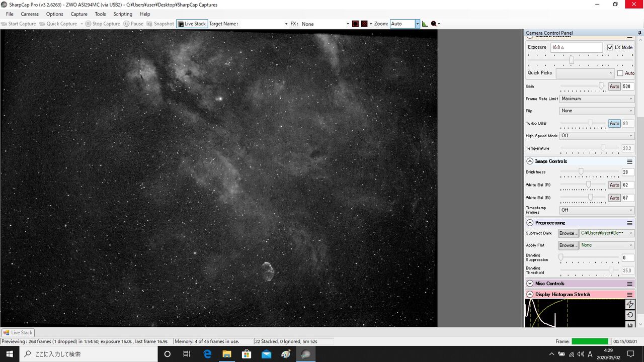Open the Preprocessing section menu icon
644x362 pixels.
coord(629,223)
